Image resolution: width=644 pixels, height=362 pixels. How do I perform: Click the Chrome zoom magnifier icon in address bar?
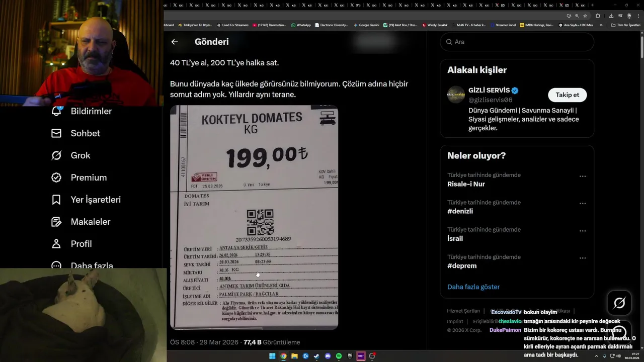577,16
